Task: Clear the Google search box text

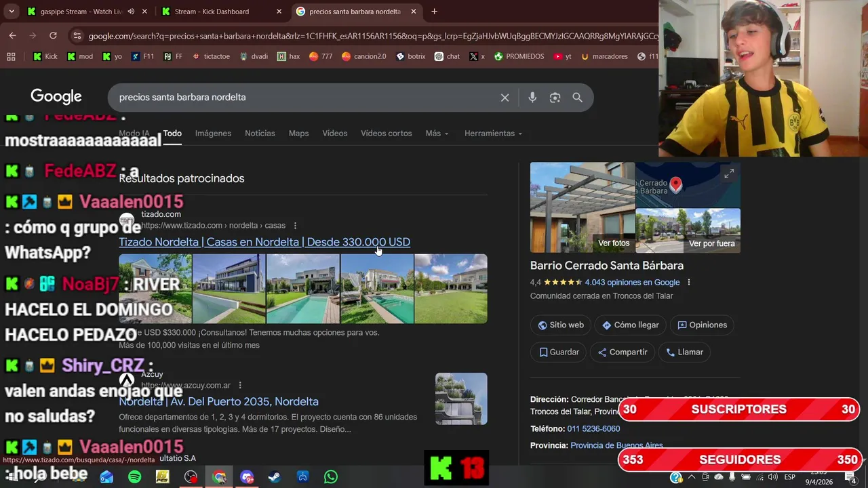Action: click(x=505, y=98)
